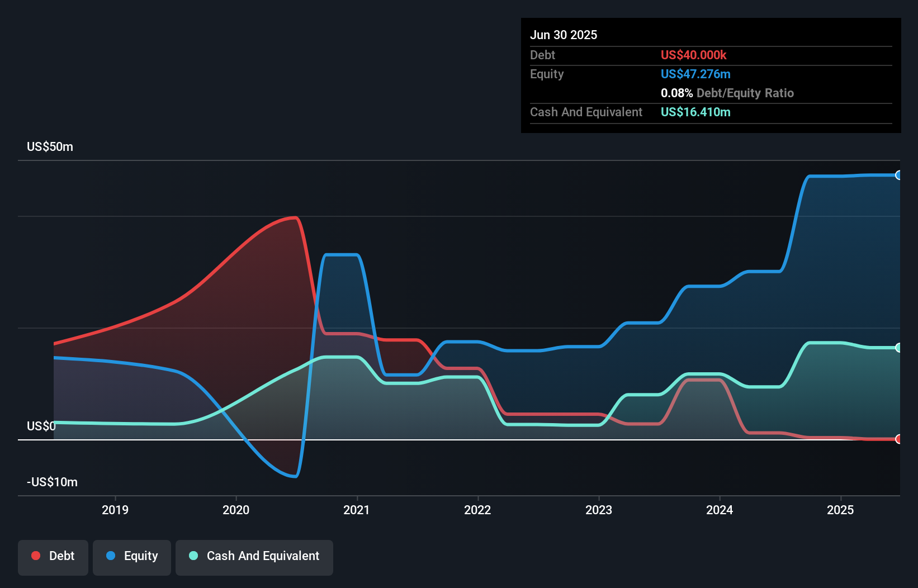The image size is (918, 588).
Task: Toggle the Equity series legend button
Action: 132,557
